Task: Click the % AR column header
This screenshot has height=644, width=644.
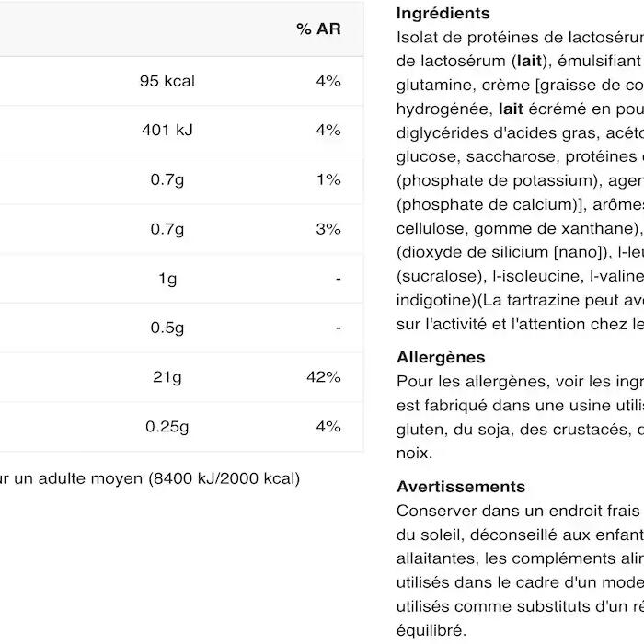Action: (318, 29)
